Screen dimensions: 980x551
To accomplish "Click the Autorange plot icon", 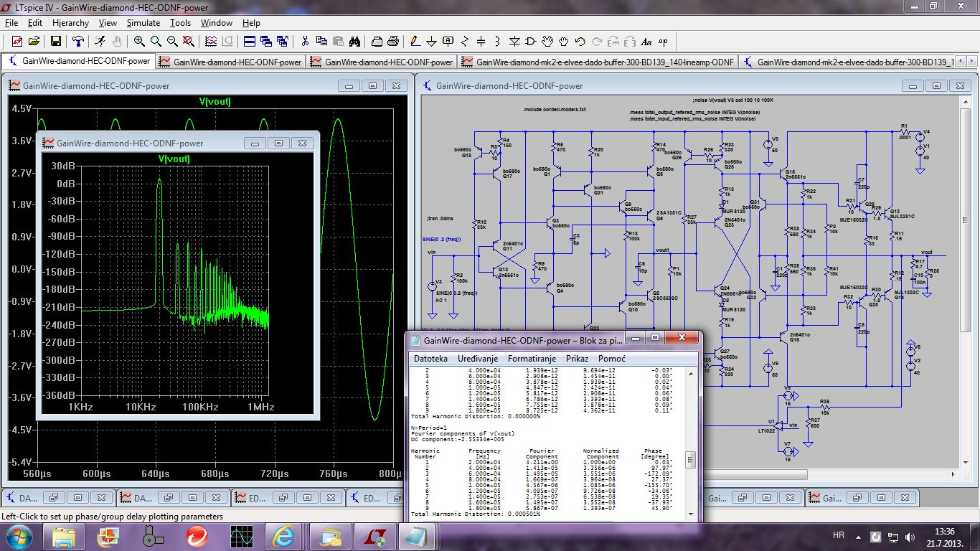I will click(x=212, y=41).
